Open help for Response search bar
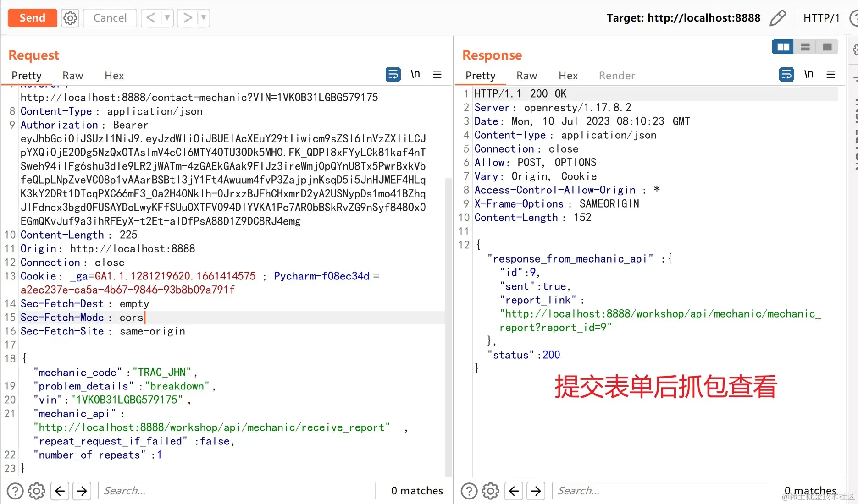This screenshot has height=504, width=858. click(x=469, y=491)
